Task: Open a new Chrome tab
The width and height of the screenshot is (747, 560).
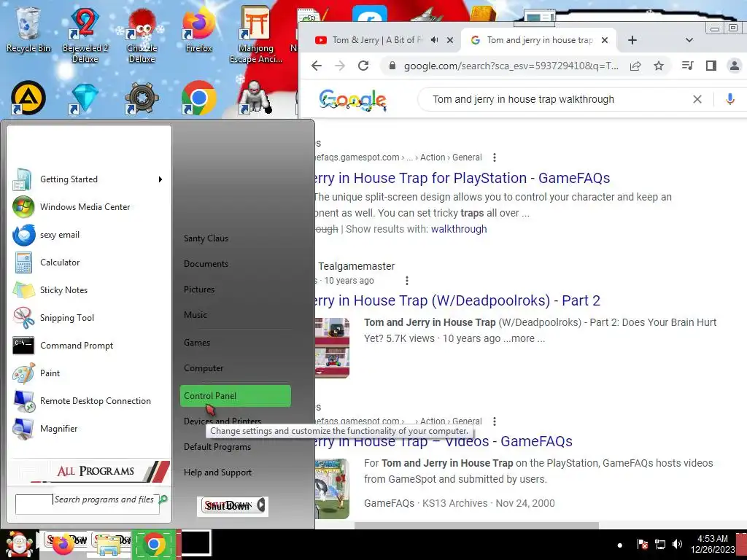Action: [632, 41]
